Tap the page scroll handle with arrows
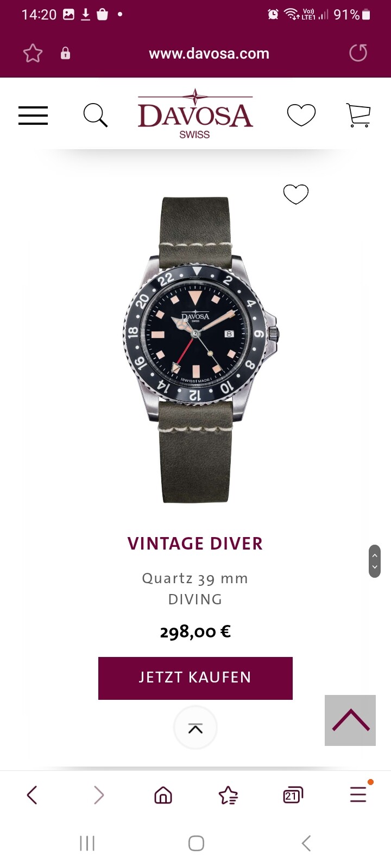The image size is (391, 868). point(375,561)
